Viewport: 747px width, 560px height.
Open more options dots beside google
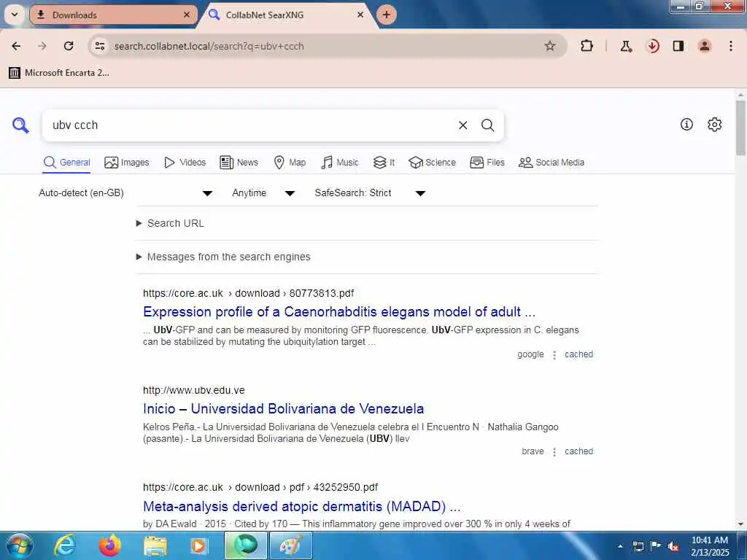[x=554, y=355]
